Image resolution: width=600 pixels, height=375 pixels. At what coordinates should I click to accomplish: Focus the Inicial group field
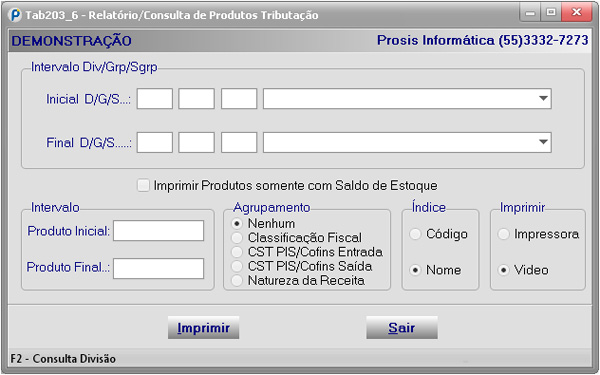[196, 99]
